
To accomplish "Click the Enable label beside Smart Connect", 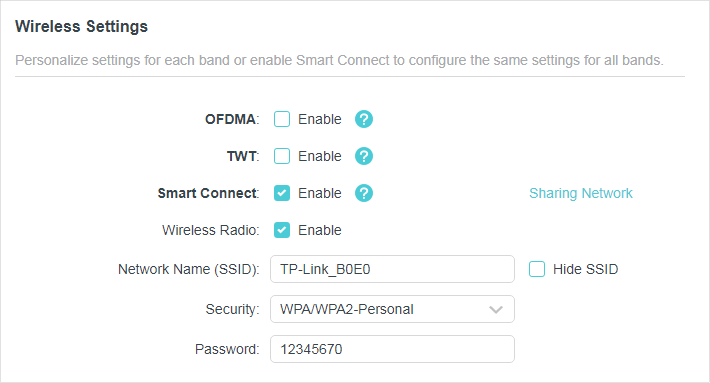I will (x=320, y=193).
